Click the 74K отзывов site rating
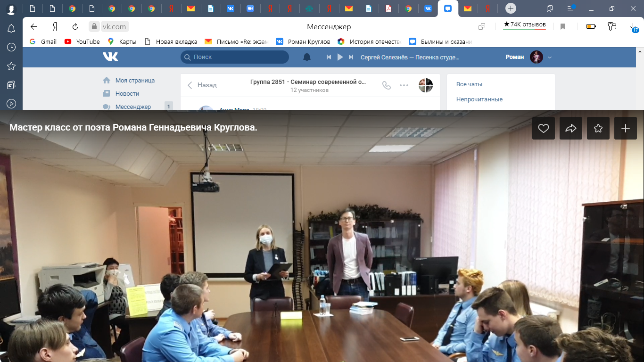Screen dimensions: 644x362 [524, 25]
